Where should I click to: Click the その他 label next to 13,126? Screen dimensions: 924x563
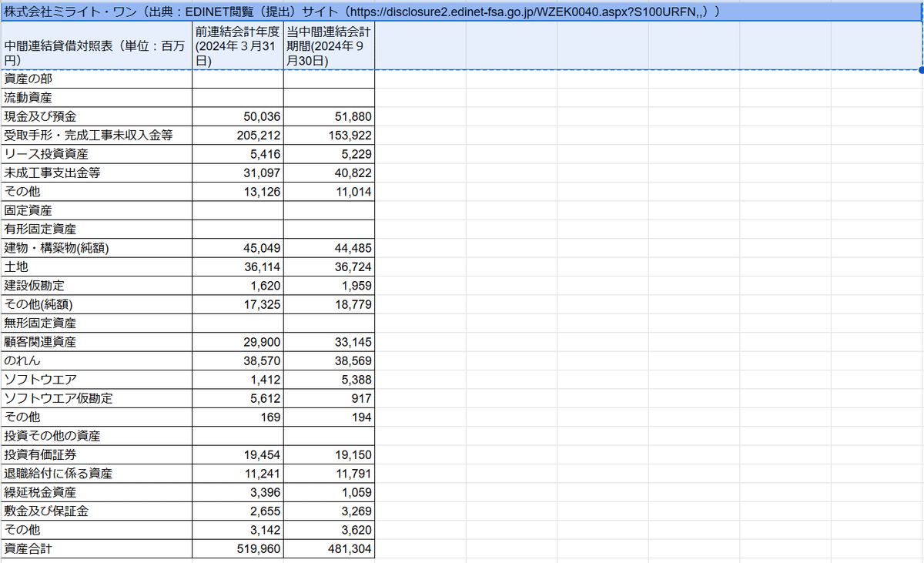[97, 192]
